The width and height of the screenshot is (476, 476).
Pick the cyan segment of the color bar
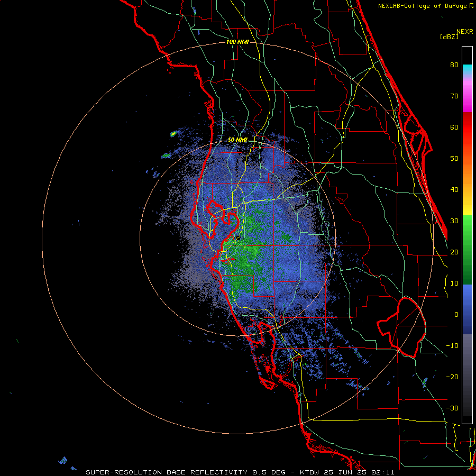point(467,69)
